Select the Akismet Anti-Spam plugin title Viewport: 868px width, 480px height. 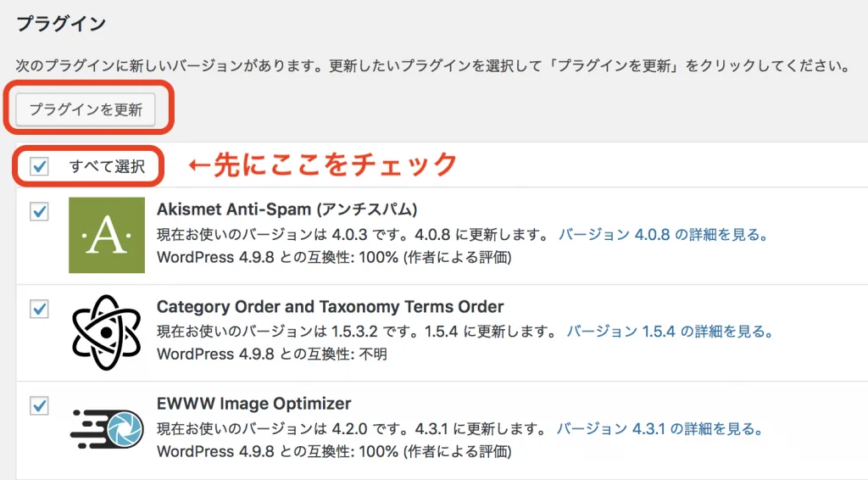click(287, 209)
